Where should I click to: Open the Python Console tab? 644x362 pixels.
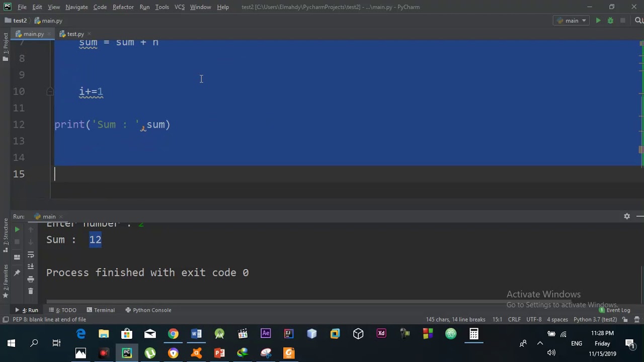click(x=148, y=310)
